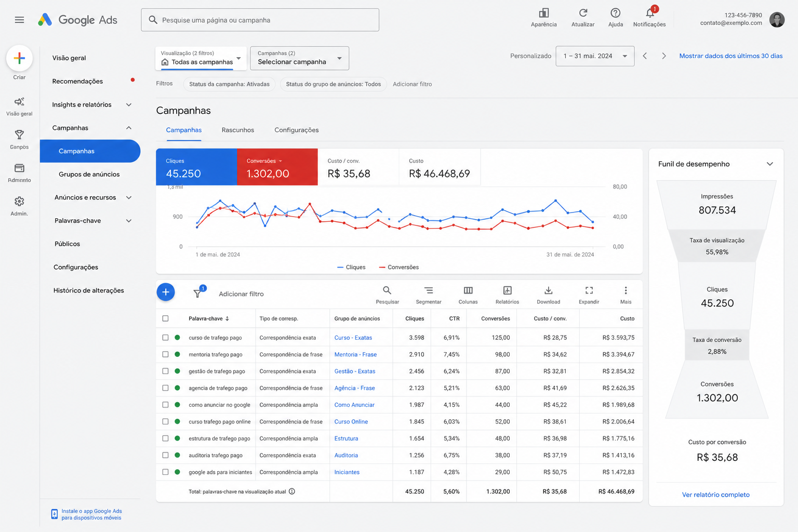Image resolution: width=798 pixels, height=532 pixels.
Task: Open the trophy goals sidebar icon
Action: (x=19, y=135)
